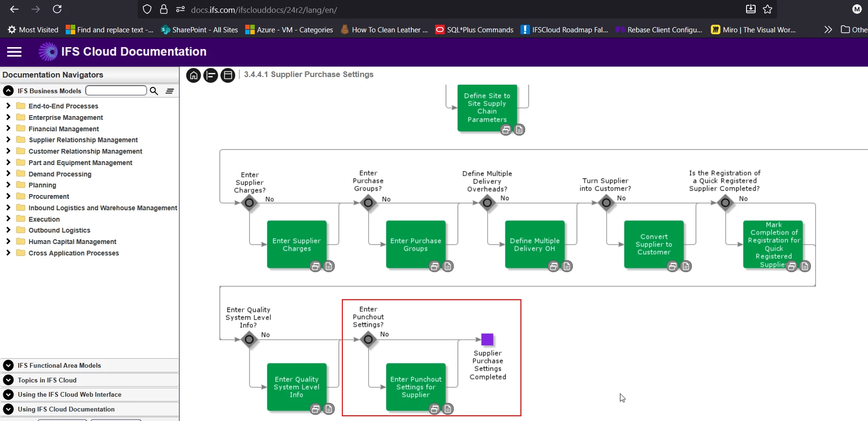Image resolution: width=868 pixels, height=421 pixels.
Task: Open Most Visited bookmarks folder
Action: tap(33, 29)
